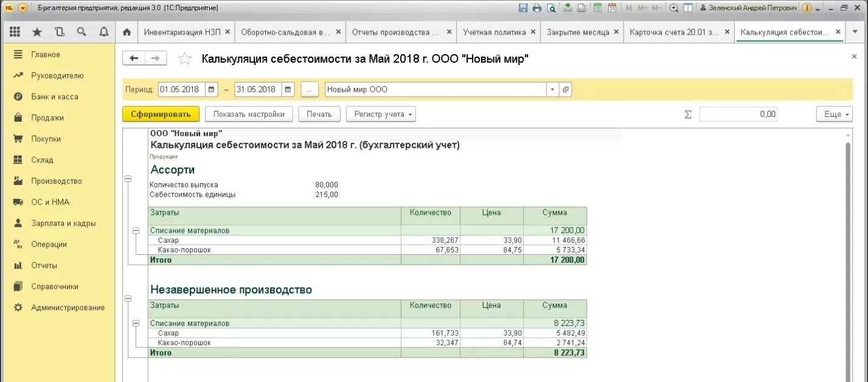Image resolution: width=868 pixels, height=382 pixels.
Task: Open the History icon
Action: pyautogui.click(x=59, y=32)
